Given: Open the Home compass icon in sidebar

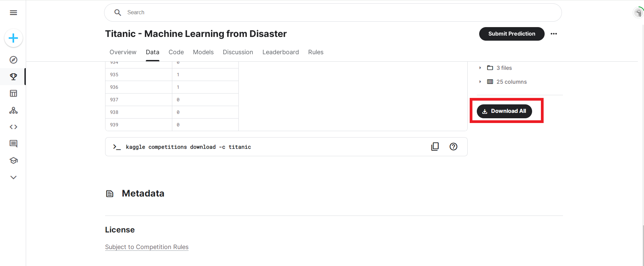Looking at the screenshot, I should 14,60.
